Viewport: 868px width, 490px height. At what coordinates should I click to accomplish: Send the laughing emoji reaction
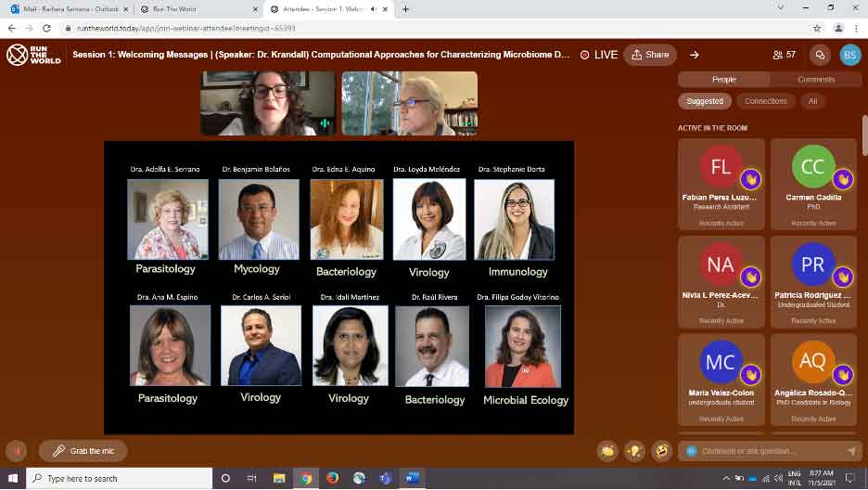pyautogui.click(x=661, y=451)
